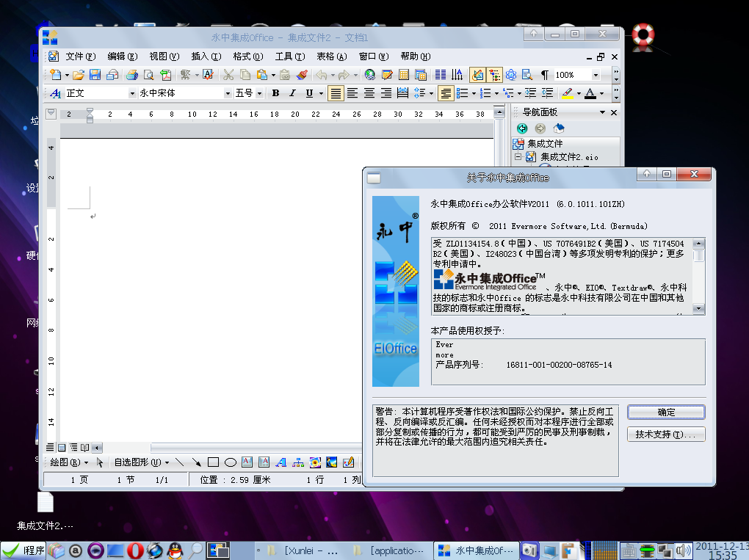Open the highlight color yellow marker
The image size is (749, 560).
point(568,93)
